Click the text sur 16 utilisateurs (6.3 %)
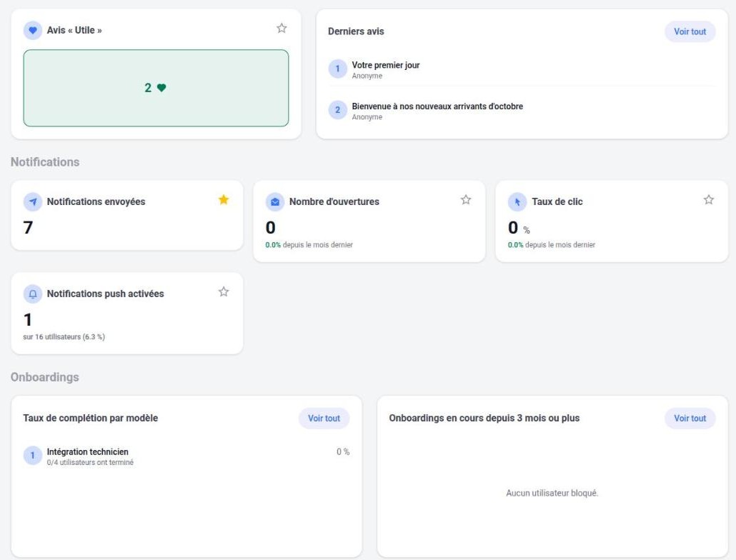This screenshot has width=736, height=560. coord(64,336)
